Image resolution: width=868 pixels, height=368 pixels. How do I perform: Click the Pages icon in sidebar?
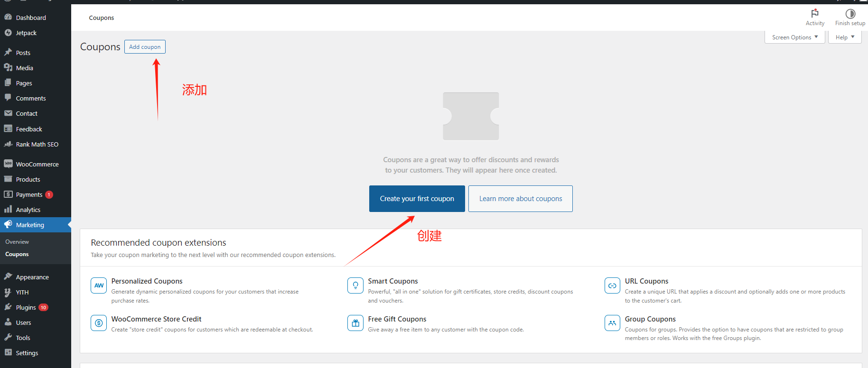[8, 83]
